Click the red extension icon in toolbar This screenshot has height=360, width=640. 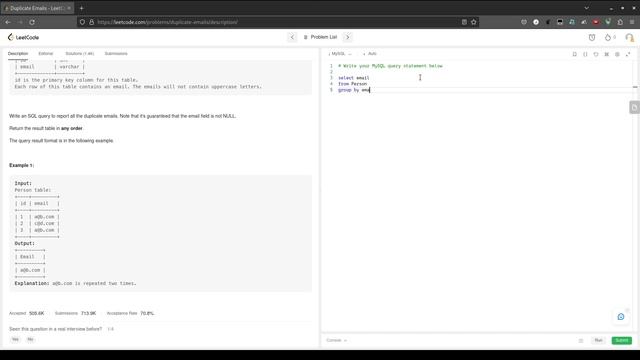pos(596,22)
